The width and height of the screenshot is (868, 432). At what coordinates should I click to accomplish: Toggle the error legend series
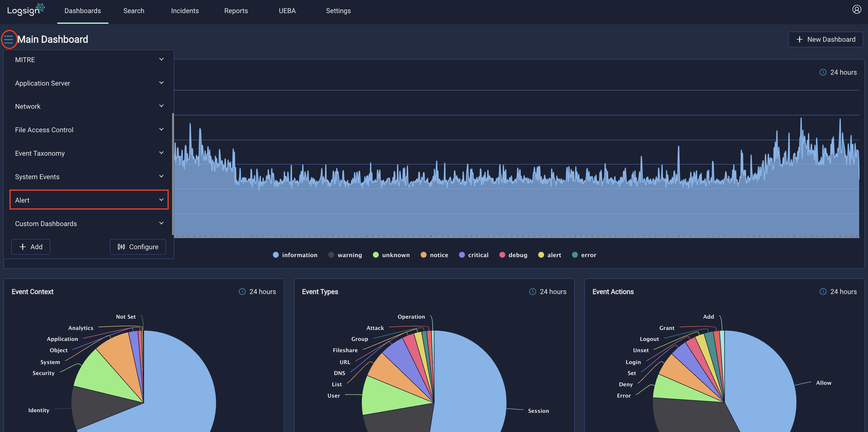(584, 255)
